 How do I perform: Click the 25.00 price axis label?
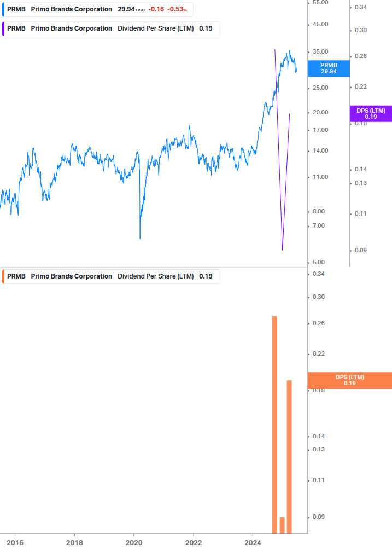coord(320,88)
